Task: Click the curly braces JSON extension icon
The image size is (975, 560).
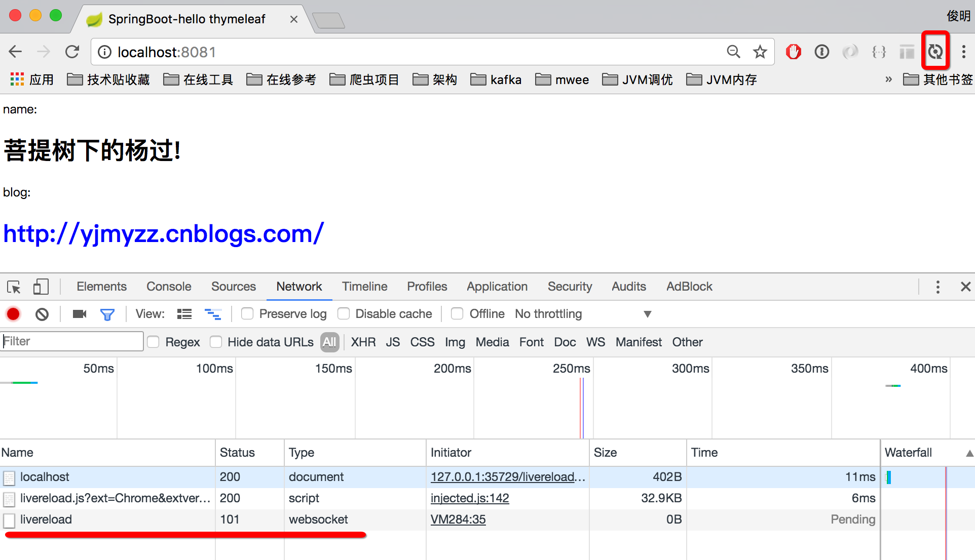Action: [879, 52]
